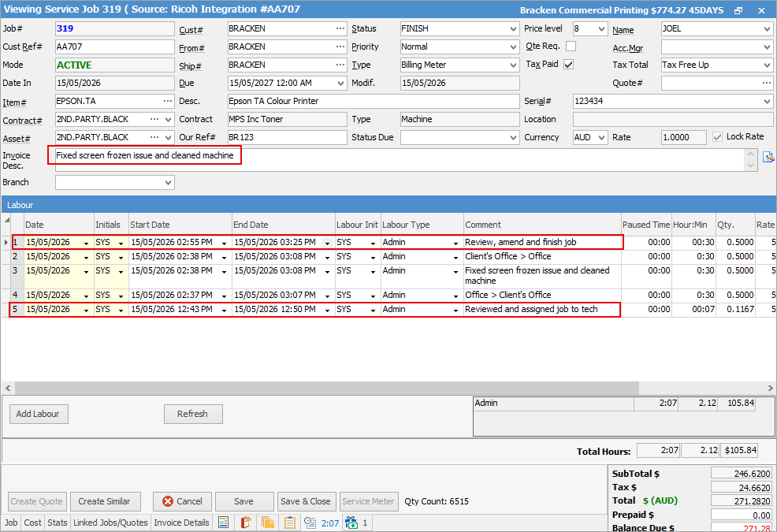Open the Linked Jobs/Quotes tab

pos(110,523)
